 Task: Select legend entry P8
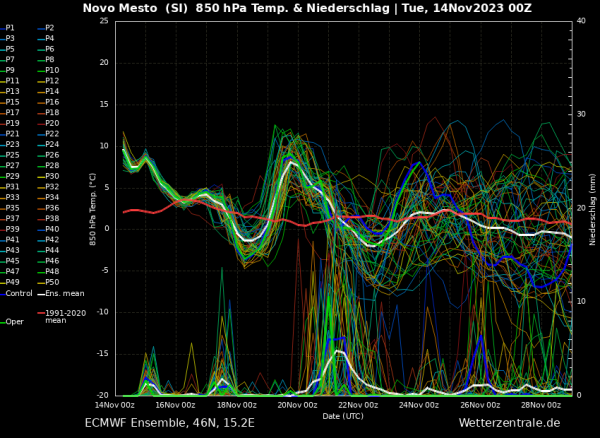pos(46,60)
